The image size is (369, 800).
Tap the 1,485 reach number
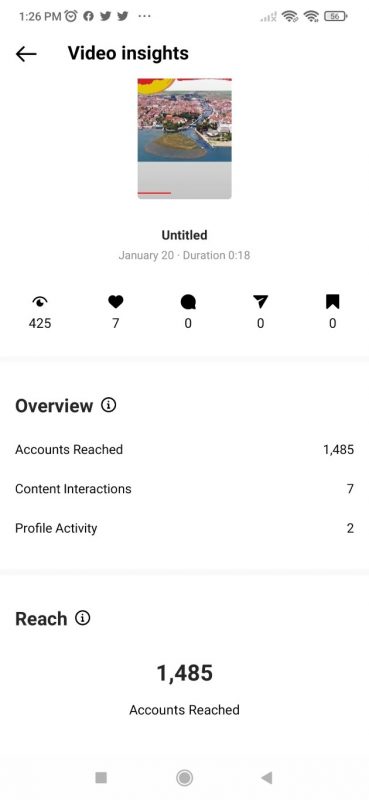coord(184,673)
